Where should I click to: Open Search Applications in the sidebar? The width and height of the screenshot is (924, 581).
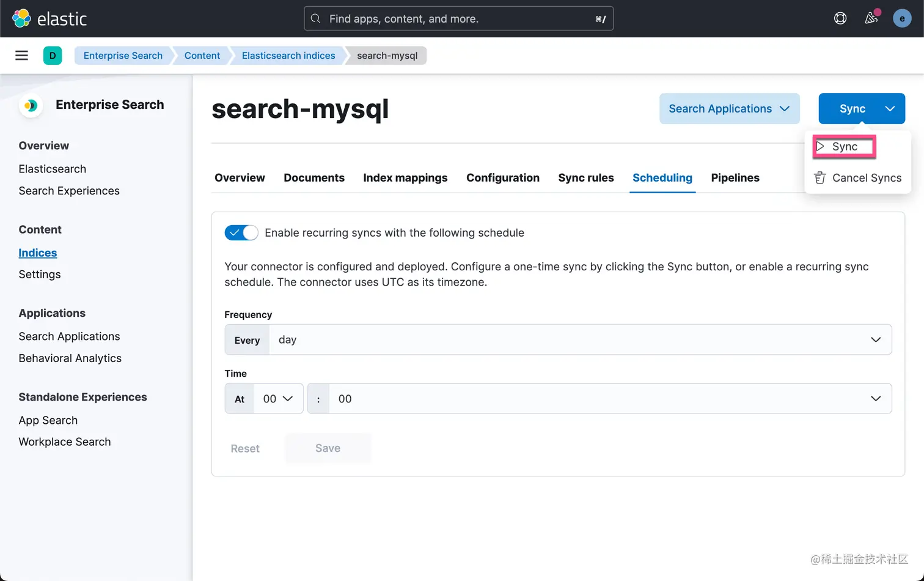click(69, 336)
